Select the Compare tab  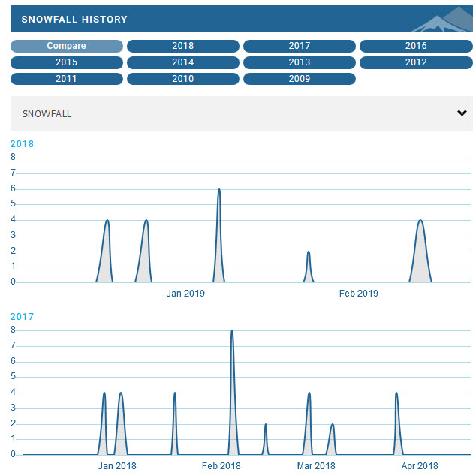pos(67,46)
